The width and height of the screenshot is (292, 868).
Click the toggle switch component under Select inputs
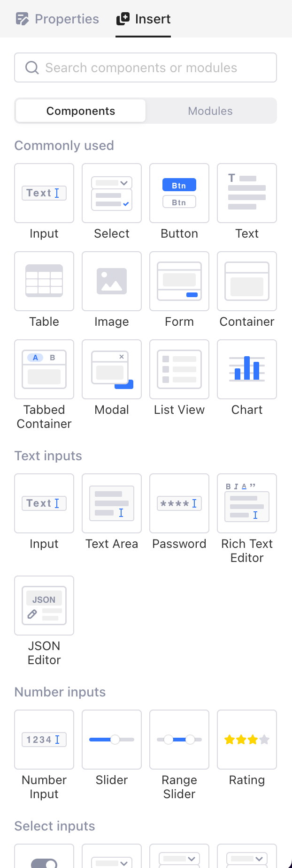(x=44, y=858)
